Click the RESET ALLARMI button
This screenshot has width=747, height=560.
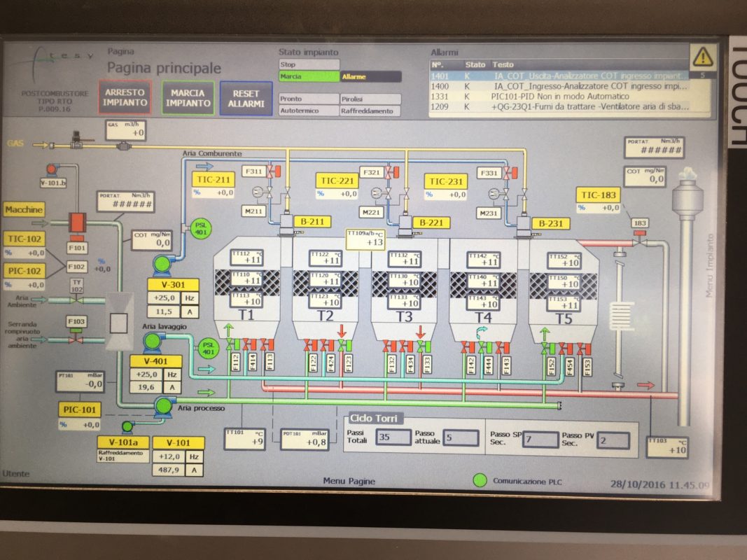tap(246, 99)
